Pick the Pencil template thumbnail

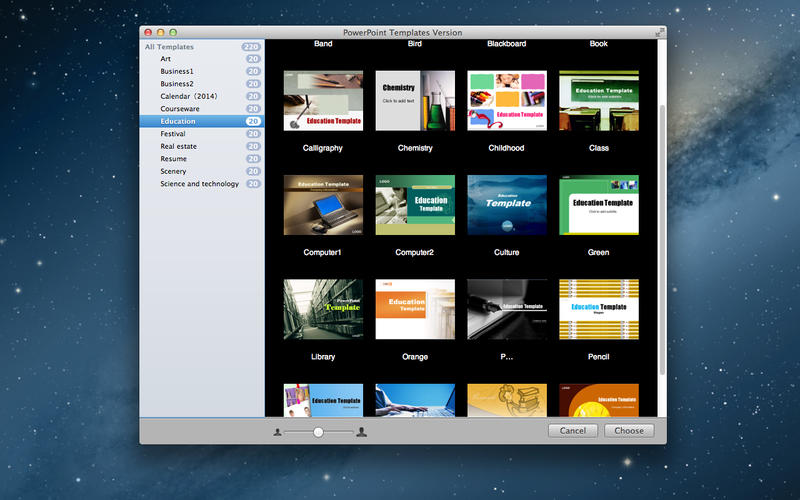[x=599, y=309]
